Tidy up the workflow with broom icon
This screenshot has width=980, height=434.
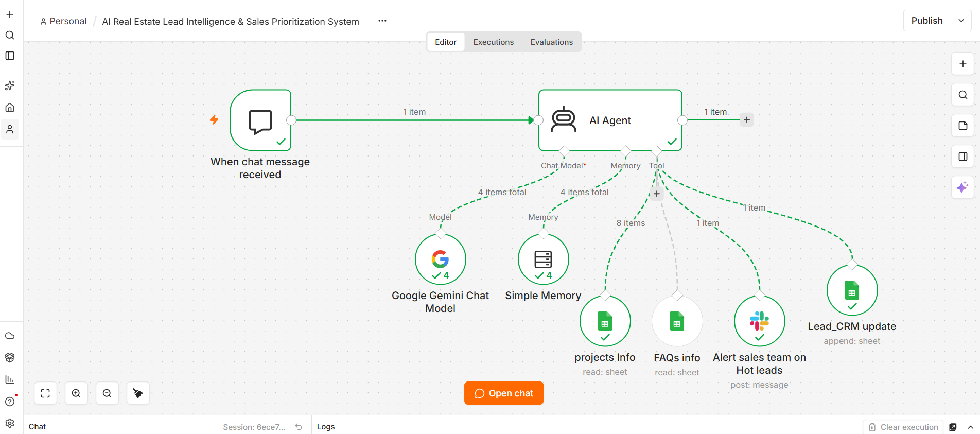(x=138, y=393)
